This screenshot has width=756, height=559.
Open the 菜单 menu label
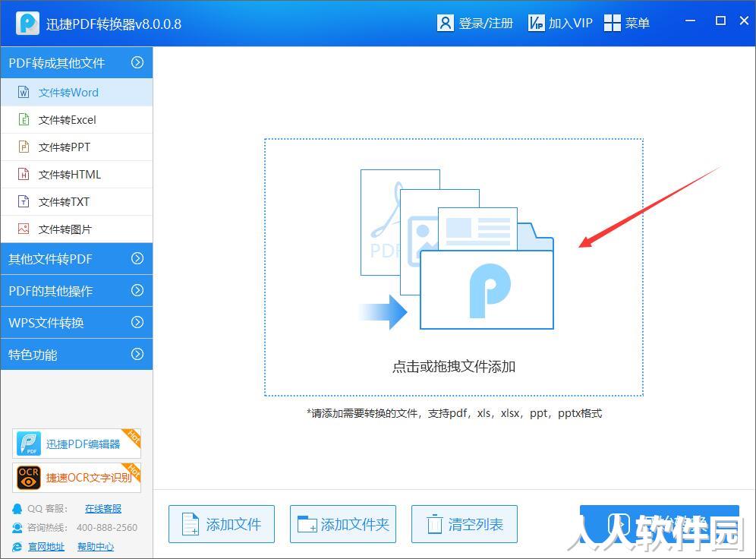click(x=637, y=23)
